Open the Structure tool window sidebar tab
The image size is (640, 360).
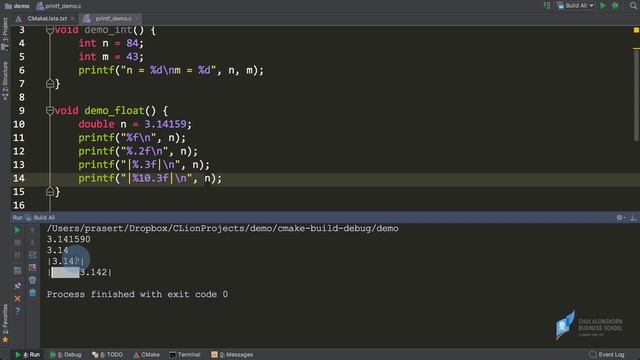[x=5, y=81]
